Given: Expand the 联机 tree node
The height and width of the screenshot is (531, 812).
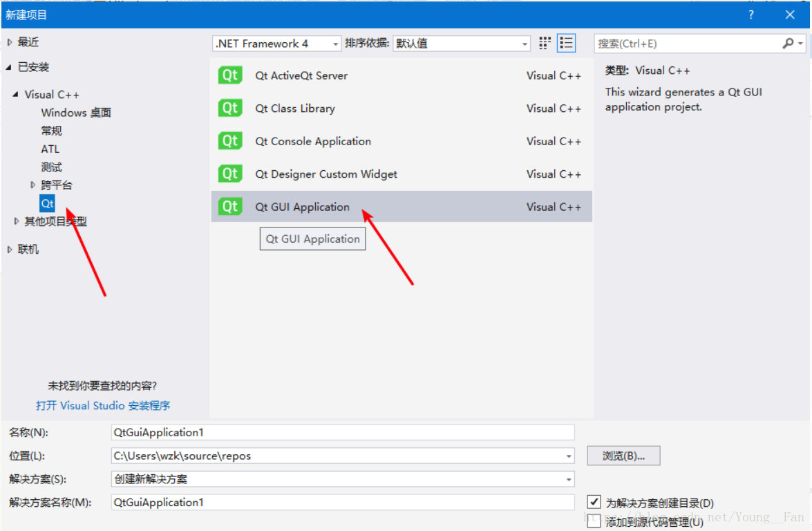Looking at the screenshot, I should click(9, 249).
